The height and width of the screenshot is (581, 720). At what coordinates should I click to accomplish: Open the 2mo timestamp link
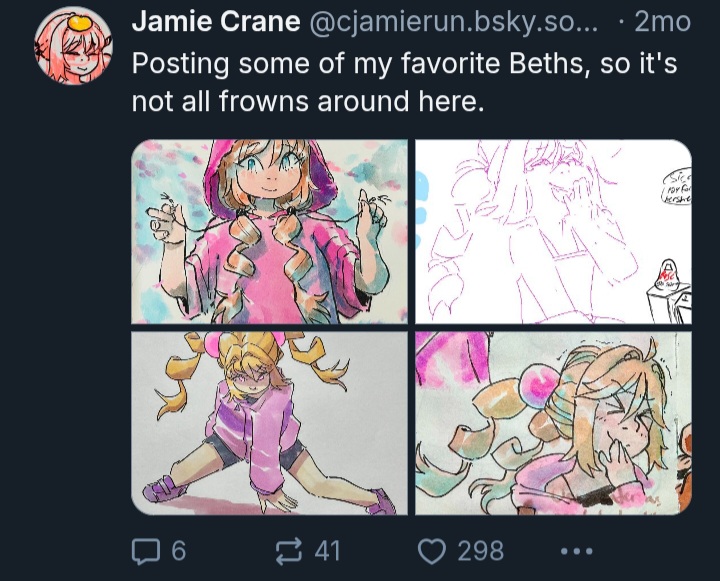(662, 22)
